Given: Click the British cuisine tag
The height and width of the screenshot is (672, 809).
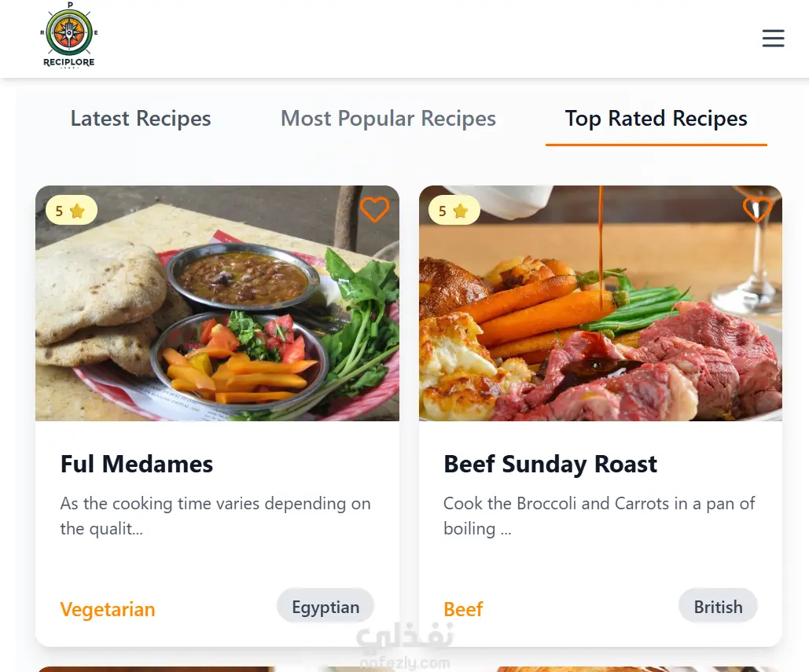Looking at the screenshot, I should click(719, 607).
